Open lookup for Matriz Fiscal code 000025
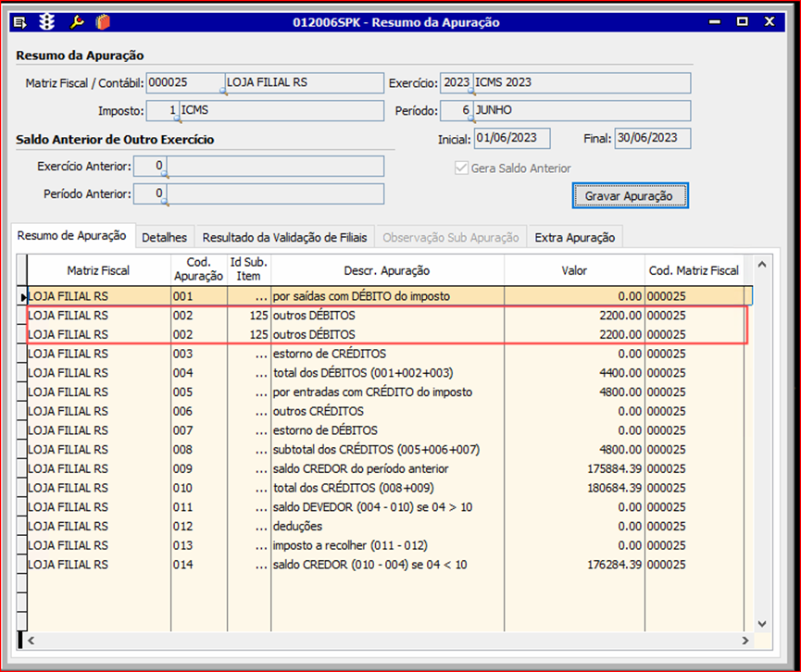The height and width of the screenshot is (672, 801). 222,91
